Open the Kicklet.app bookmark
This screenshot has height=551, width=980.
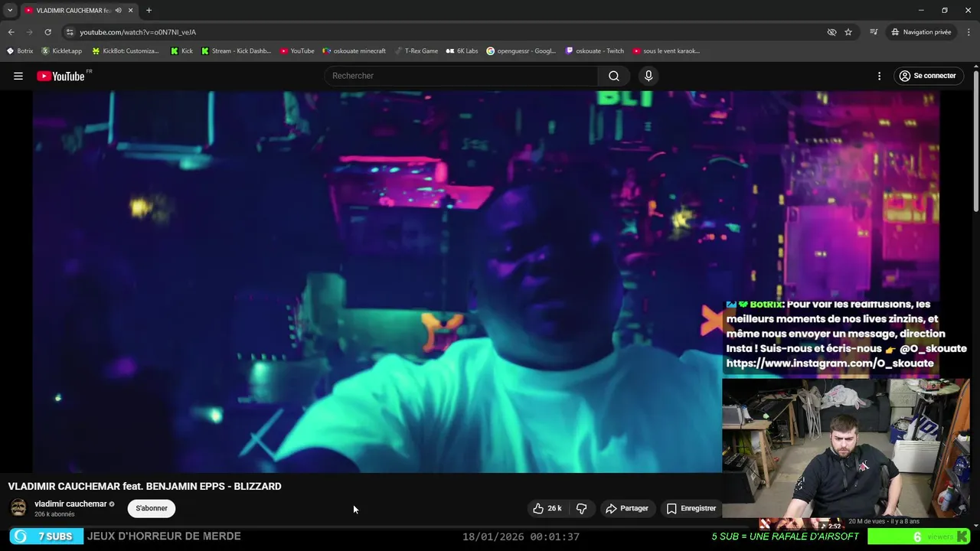[62, 51]
